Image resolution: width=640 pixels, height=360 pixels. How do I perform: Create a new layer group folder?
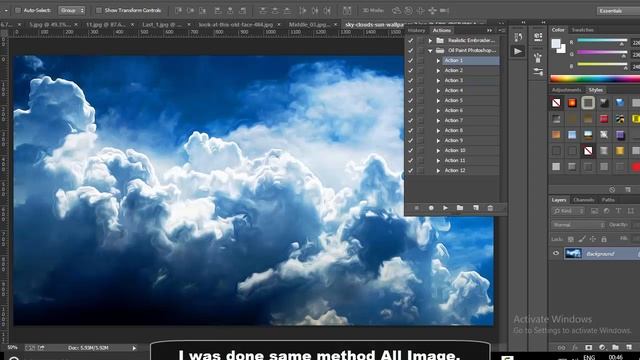[x=615, y=348]
